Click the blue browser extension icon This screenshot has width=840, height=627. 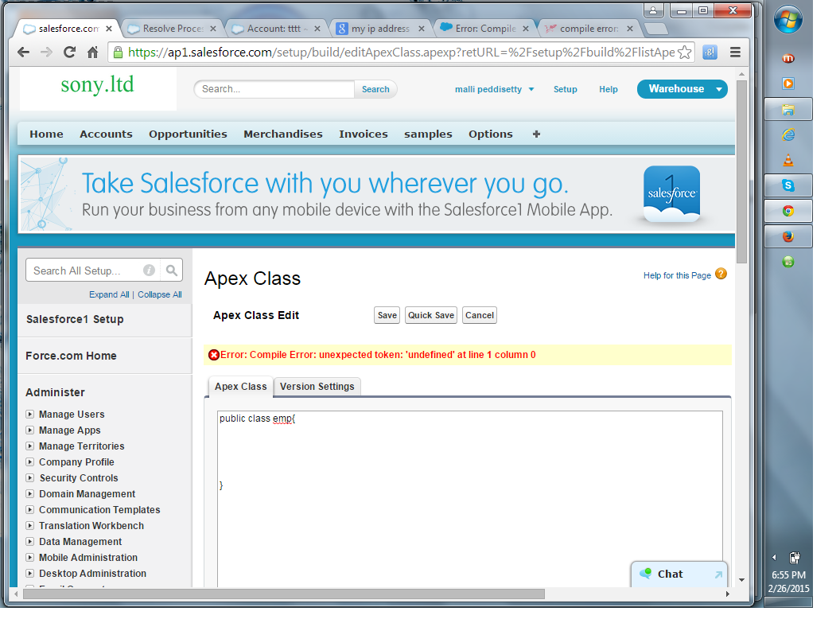point(710,52)
